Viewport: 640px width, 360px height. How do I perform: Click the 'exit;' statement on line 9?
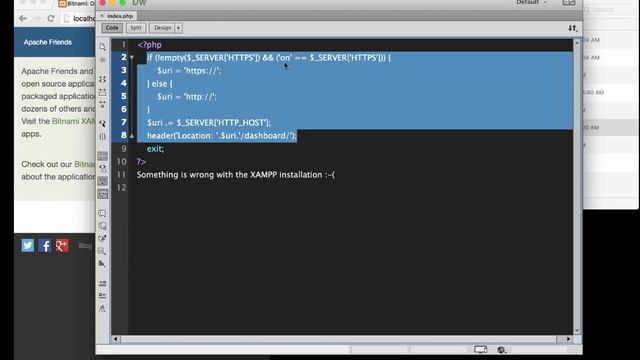(155, 149)
